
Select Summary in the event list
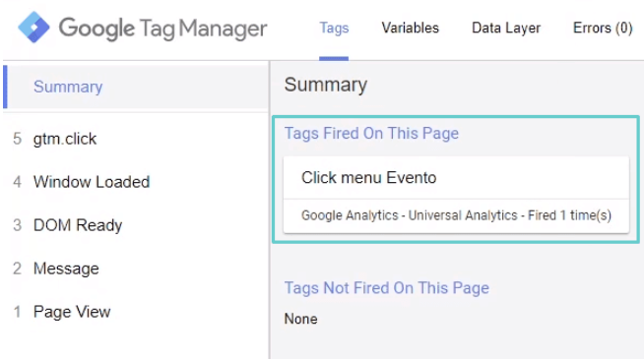pos(136,87)
